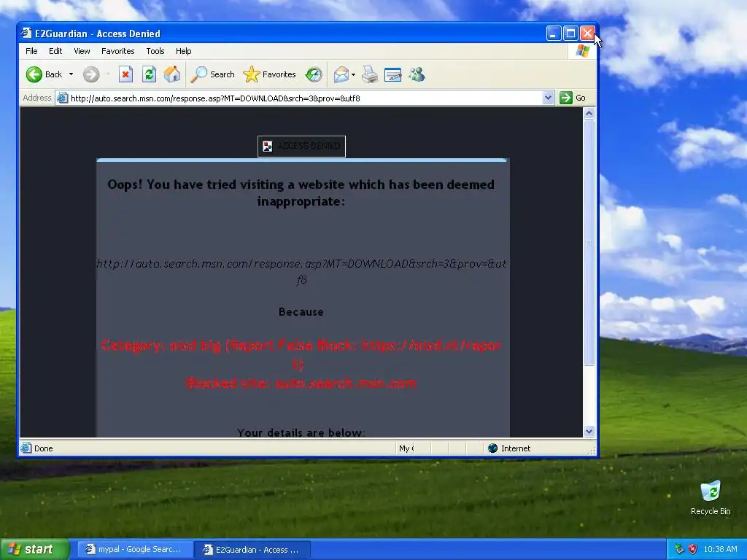Go to the Home page icon
This screenshot has width=747, height=560.
(172, 74)
